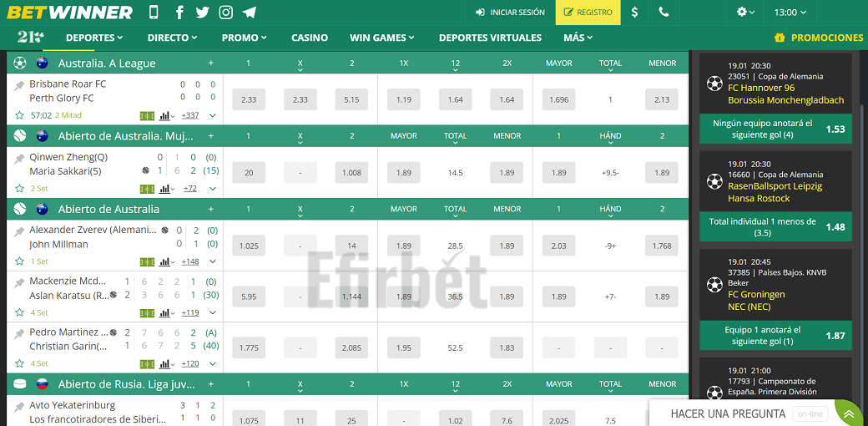Open statistics chart for Mackenzie vs Karatsu
The image size is (868, 426).
(167, 312)
